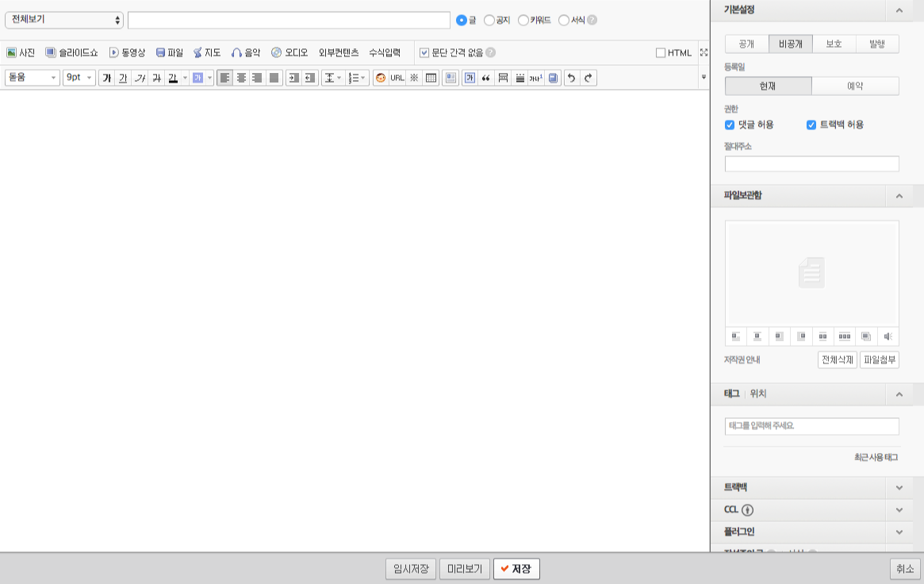924x584 pixels.
Task: Set visibility to 공개
Action: [x=746, y=44]
